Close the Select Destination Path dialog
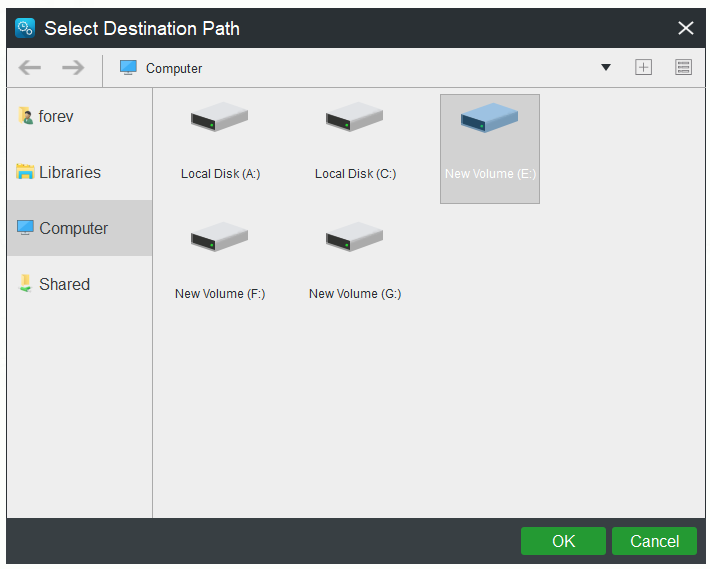710x569 pixels. click(x=685, y=28)
